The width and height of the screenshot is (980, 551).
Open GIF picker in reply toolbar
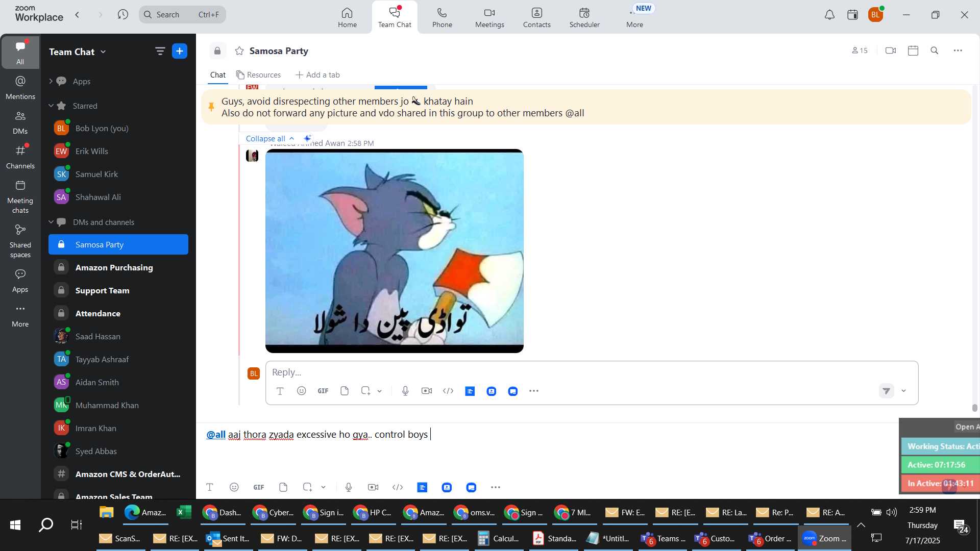(x=323, y=391)
